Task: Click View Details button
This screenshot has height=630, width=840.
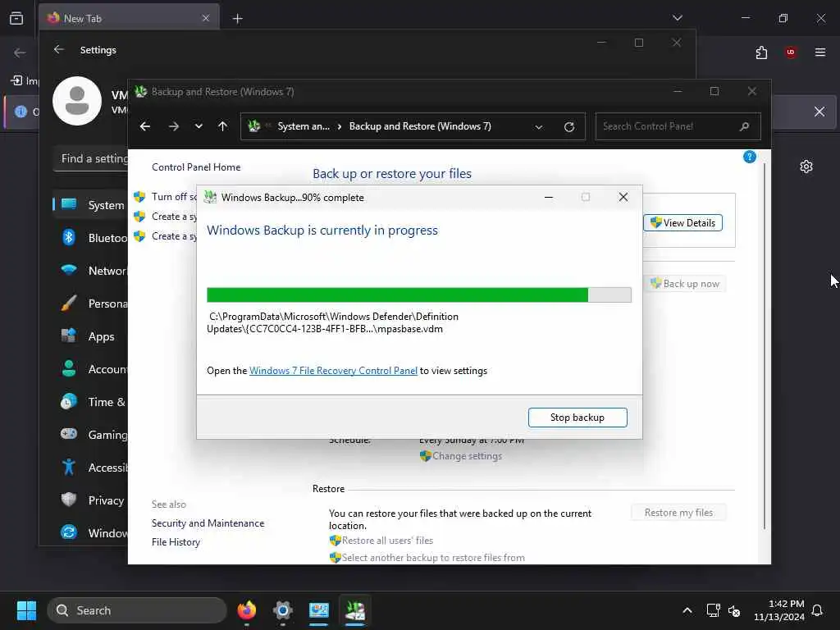Action: 683,223
